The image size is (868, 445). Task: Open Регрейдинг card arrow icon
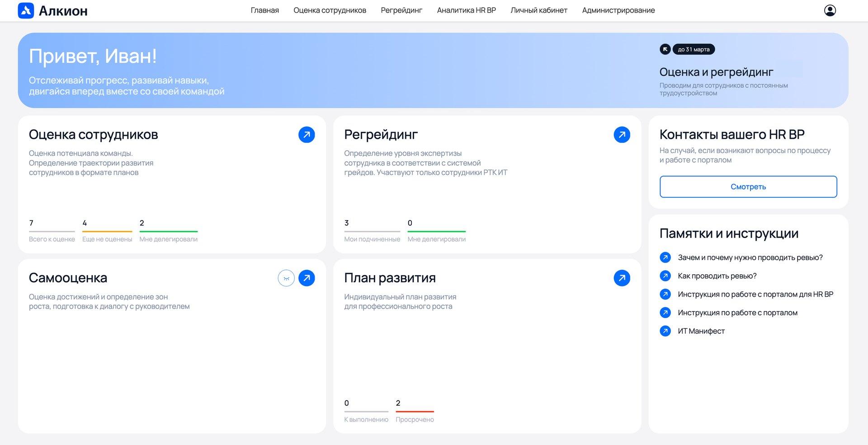tap(622, 135)
